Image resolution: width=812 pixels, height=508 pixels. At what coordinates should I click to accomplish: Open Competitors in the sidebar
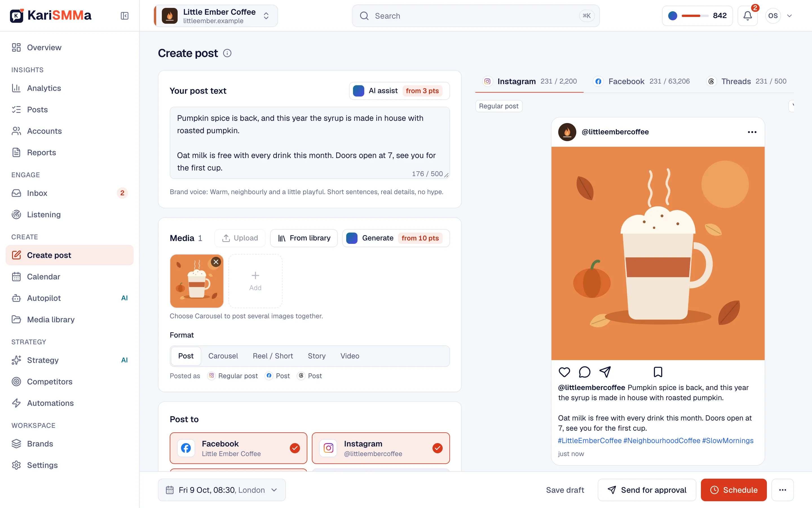69,382
